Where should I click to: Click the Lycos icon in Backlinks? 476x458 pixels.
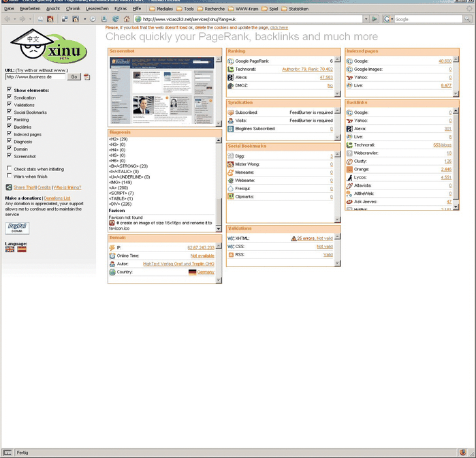pos(349,177)
